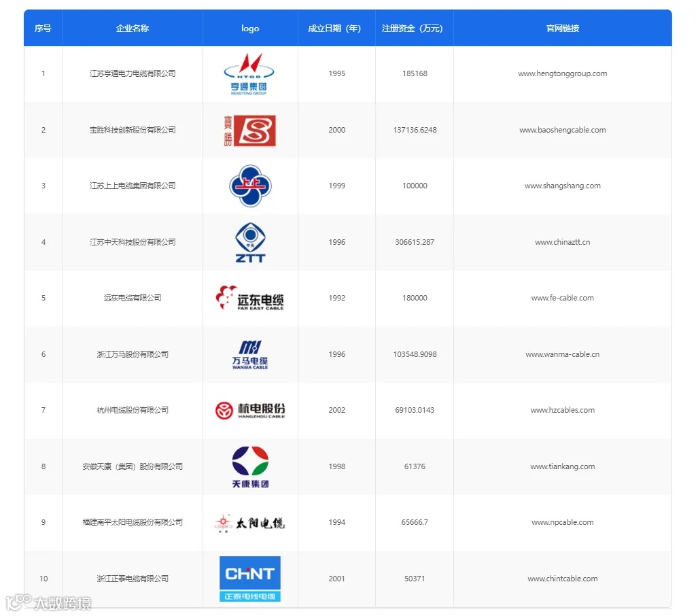Open www.hengtonggroup.com link
This screenshot has height=616, width=698.
(562, 73)
